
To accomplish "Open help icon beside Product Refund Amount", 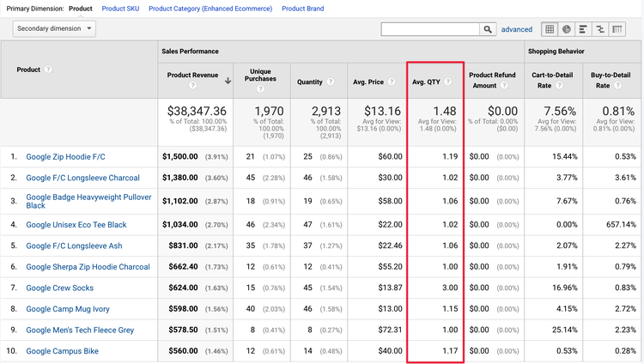I will click(x=504, y=86).
